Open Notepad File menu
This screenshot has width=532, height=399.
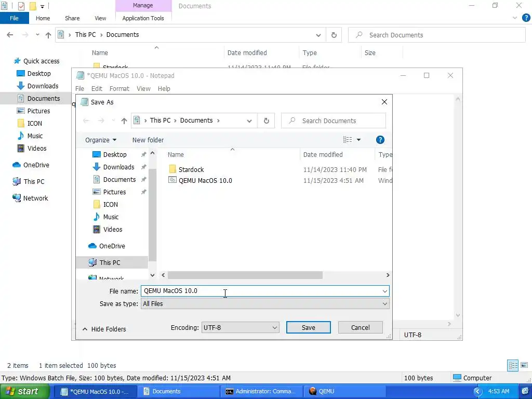point(79,88)
